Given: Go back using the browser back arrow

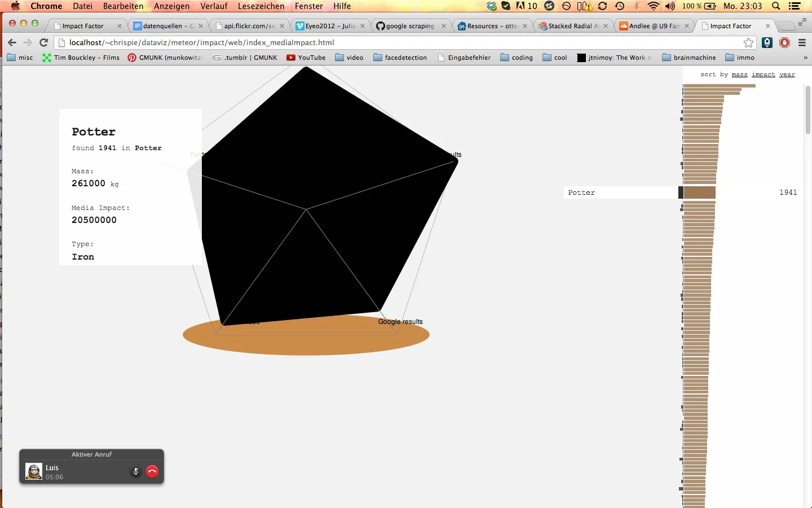Looking at the screenshot, I should tap(12, 42).
